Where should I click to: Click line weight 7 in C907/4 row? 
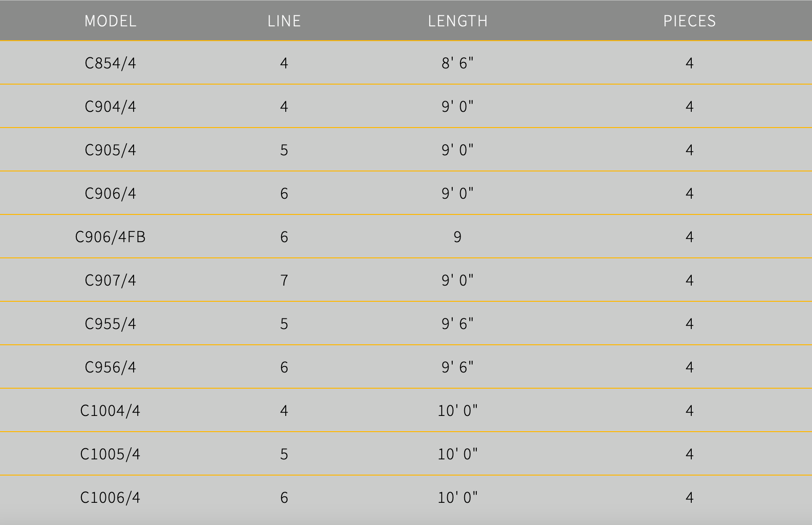284,280
